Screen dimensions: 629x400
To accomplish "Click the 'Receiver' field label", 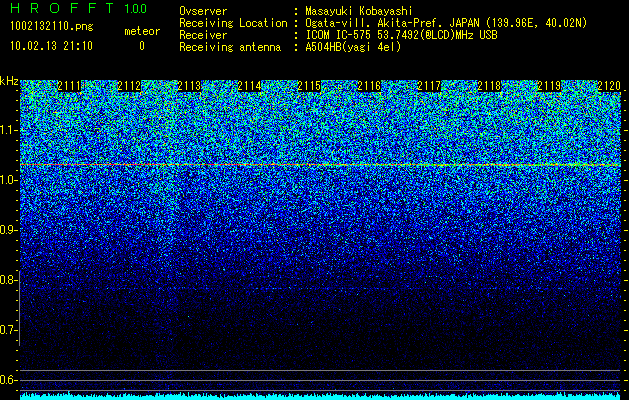I will 203,35.
